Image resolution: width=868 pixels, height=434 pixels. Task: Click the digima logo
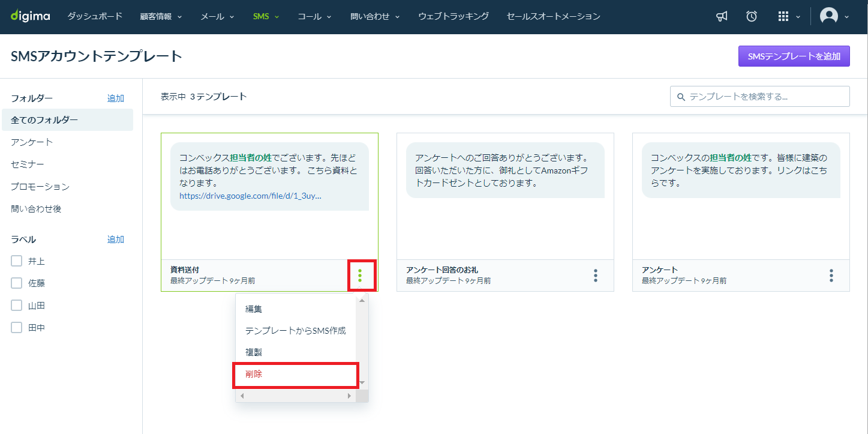[30, 16]
